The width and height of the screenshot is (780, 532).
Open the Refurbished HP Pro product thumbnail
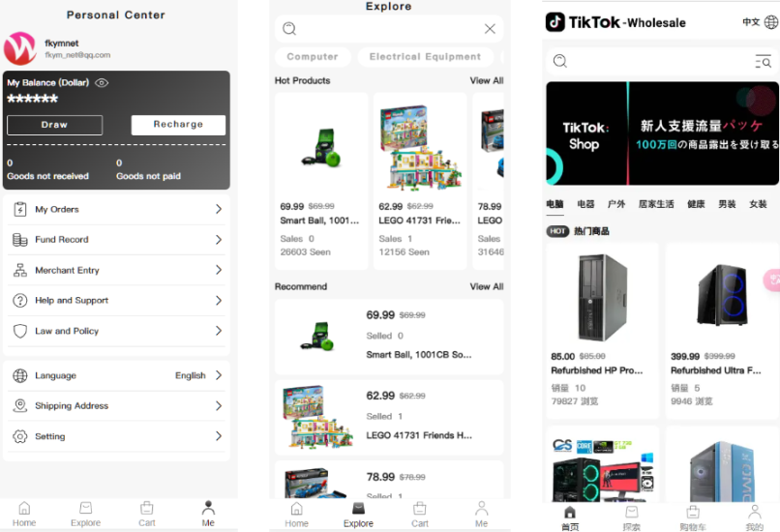point(602,297)
